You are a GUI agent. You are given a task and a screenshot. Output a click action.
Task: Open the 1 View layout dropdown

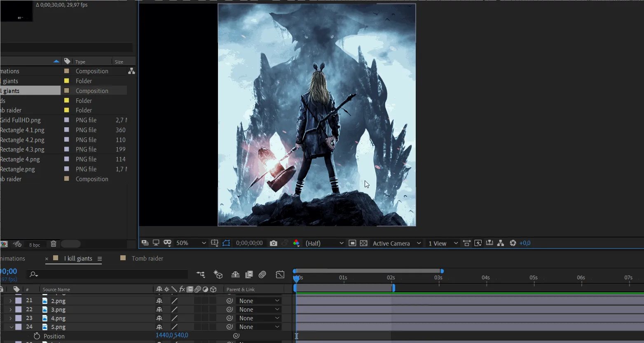443,243
